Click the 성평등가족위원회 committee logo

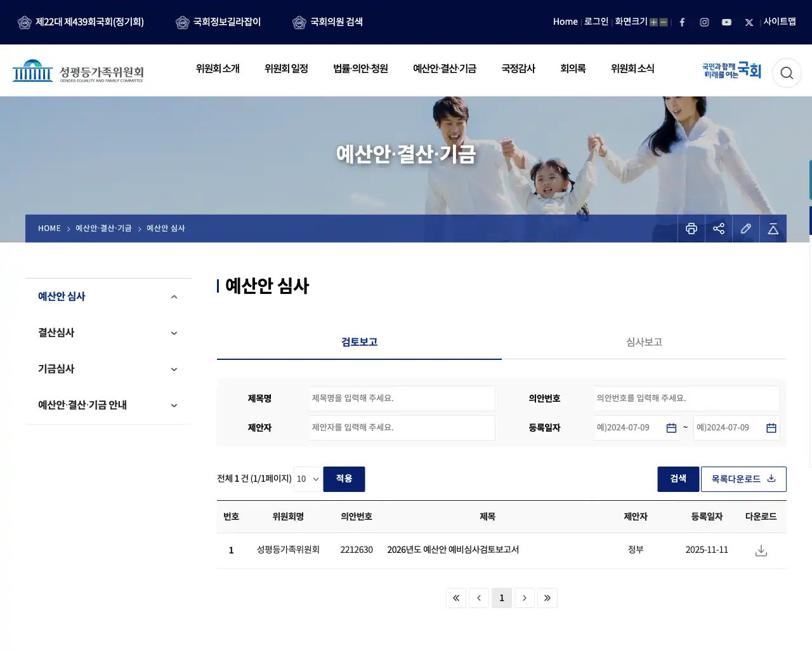(78, 71)
